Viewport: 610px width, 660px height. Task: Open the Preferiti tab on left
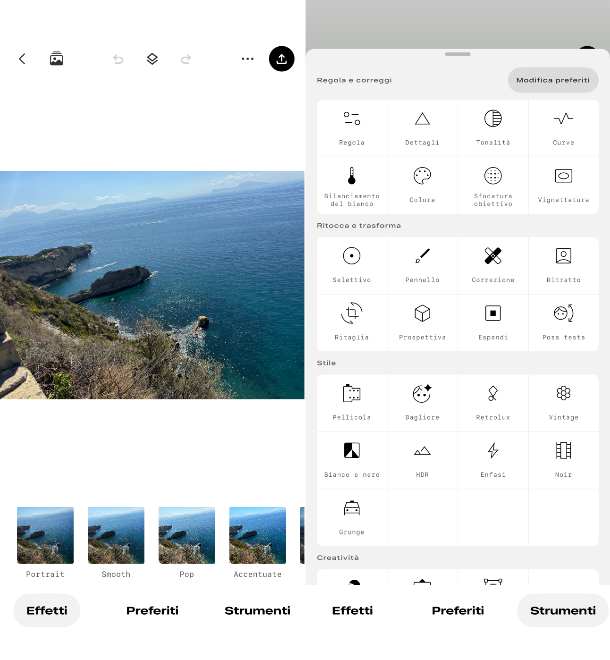(x=152, y=610)
